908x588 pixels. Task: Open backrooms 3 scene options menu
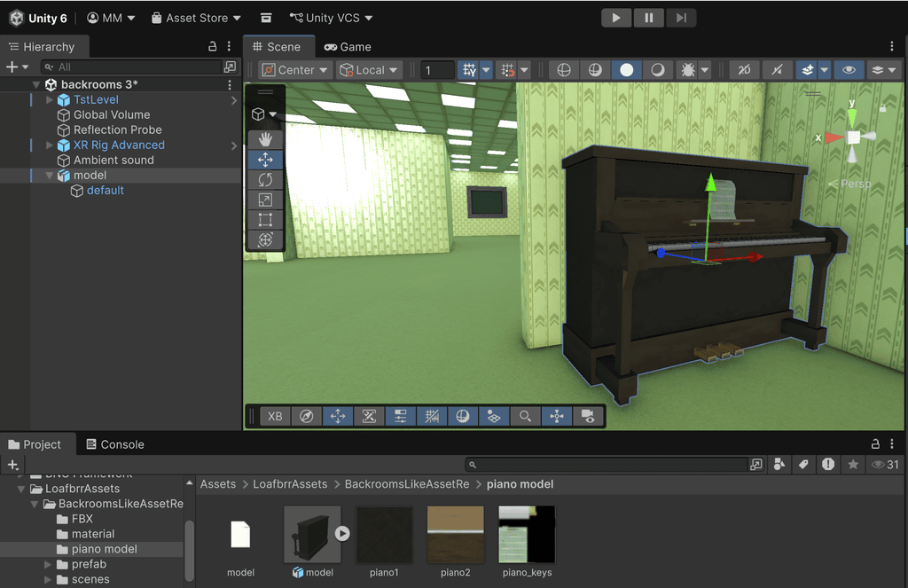click(x=230, y=84)
